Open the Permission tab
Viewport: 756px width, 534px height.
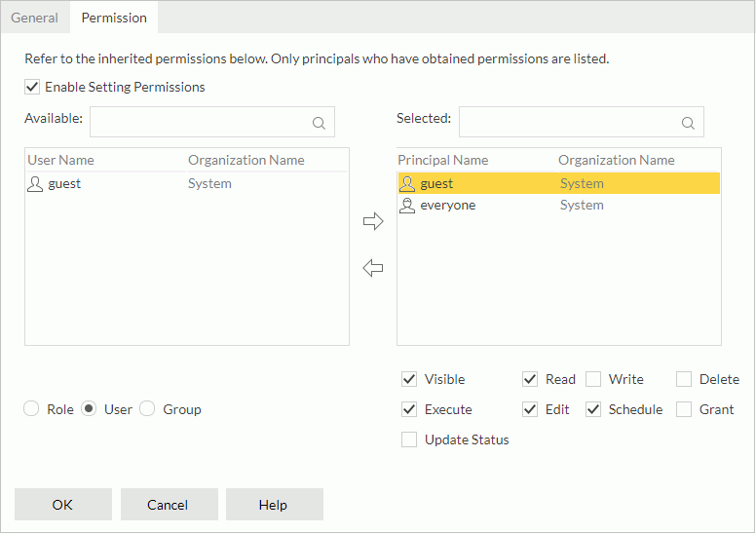click(x=114, y=18)
